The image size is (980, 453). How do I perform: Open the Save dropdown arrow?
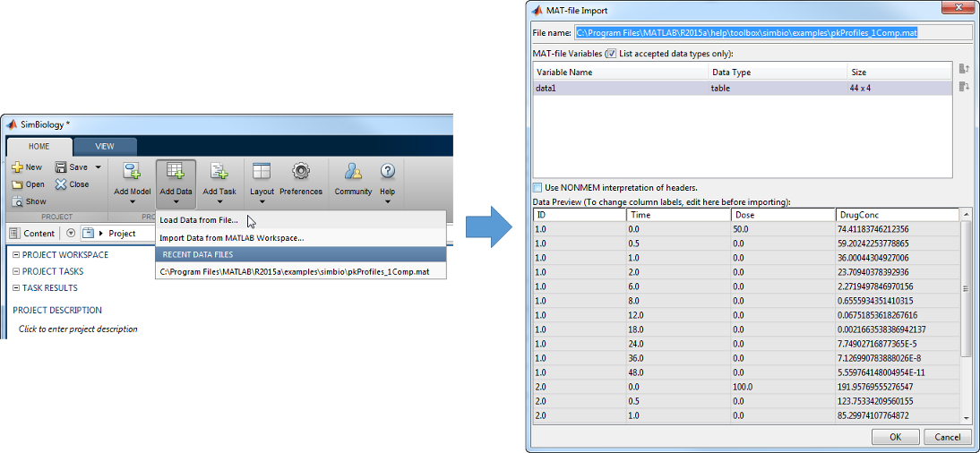(x=99, y=167)
